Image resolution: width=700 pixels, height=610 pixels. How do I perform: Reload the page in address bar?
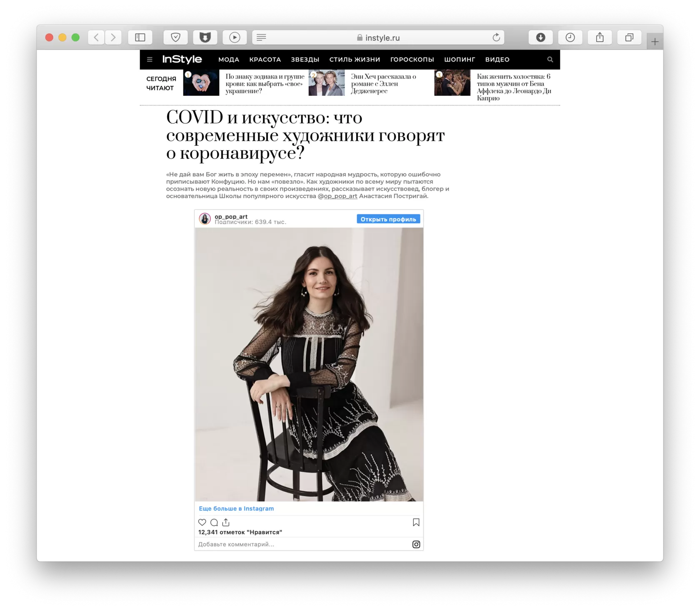(496, 37)
